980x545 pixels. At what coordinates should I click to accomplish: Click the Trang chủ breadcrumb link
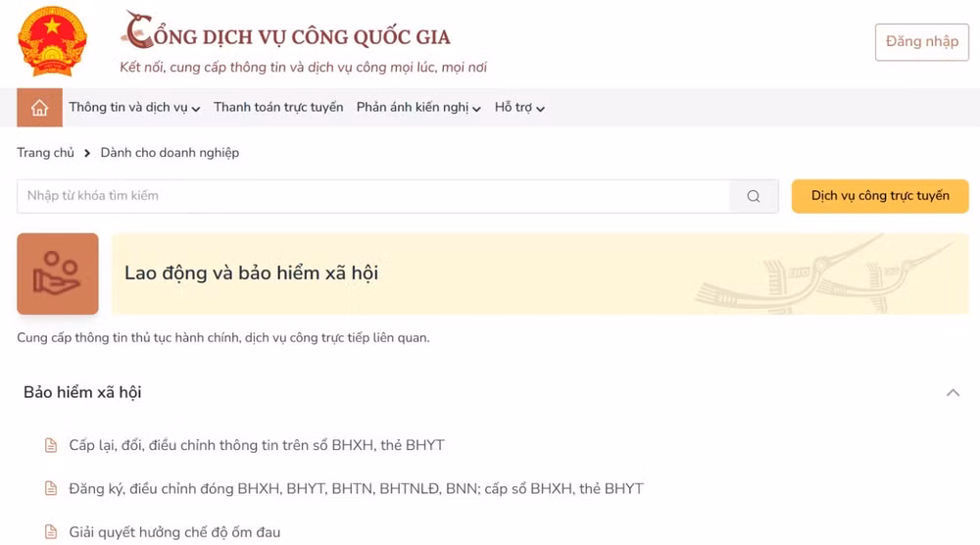46,153
